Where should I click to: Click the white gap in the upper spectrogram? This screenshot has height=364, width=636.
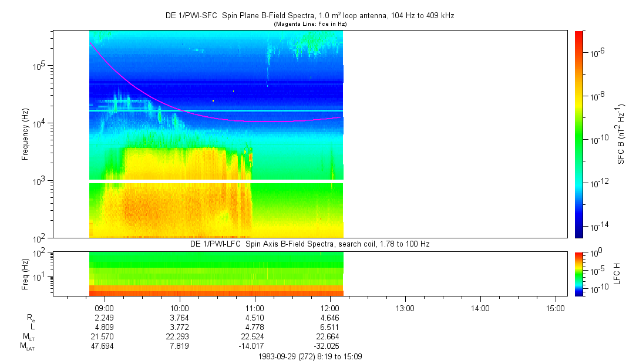[216, 181]
